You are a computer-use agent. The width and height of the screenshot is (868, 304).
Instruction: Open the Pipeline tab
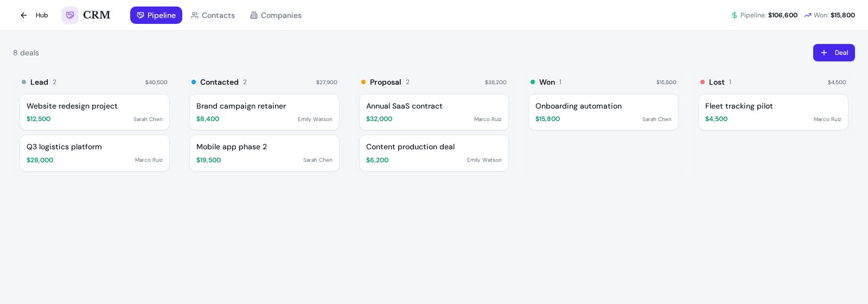pyautogui.click(x=156, y=15)
